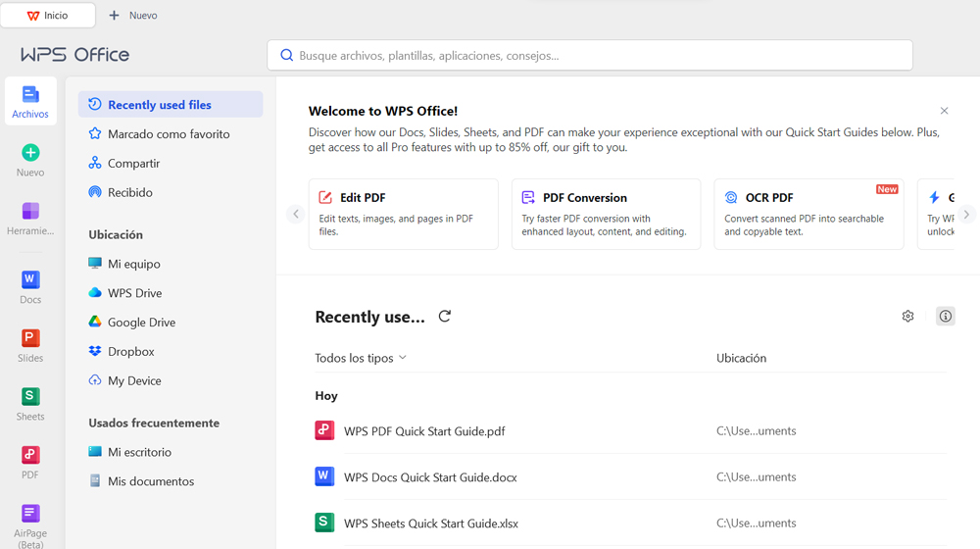
Task: Launch the Slides app icon
Action: [30, 338]
